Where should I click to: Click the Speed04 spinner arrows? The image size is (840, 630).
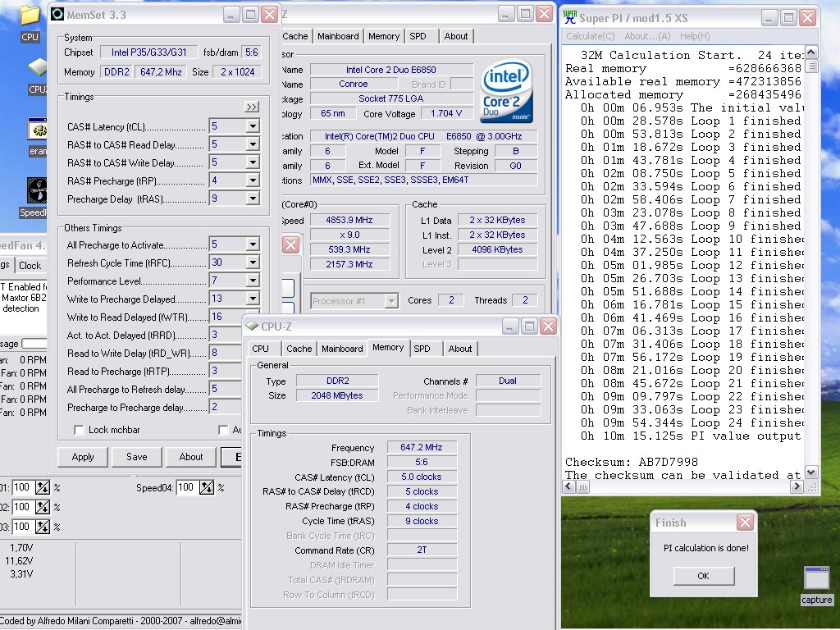coord(207,487)
